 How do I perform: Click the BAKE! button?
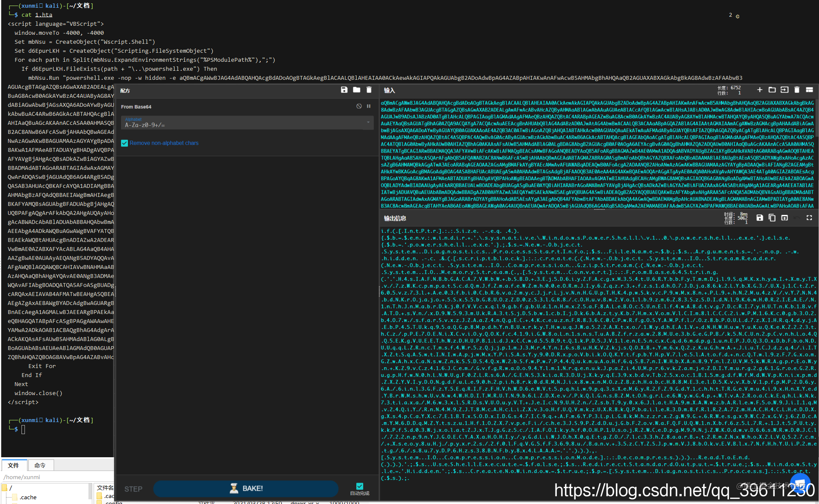coord(246,489)
